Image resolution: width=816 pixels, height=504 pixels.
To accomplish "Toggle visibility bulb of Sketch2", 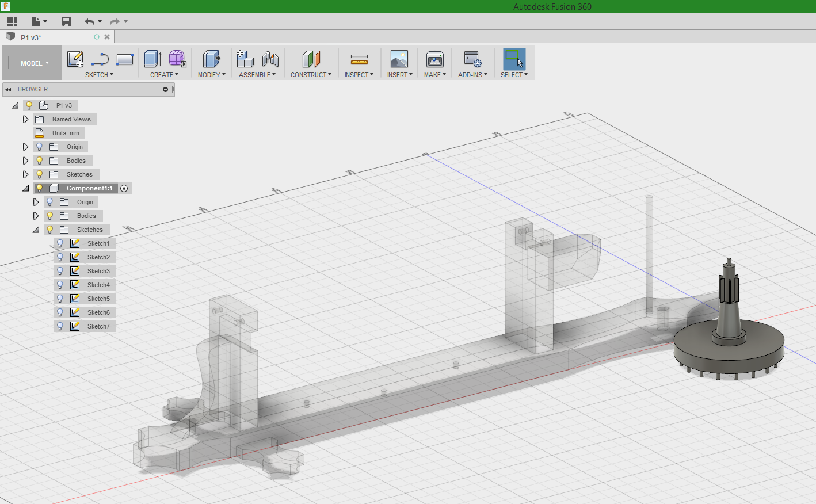I will click(60, 257).
